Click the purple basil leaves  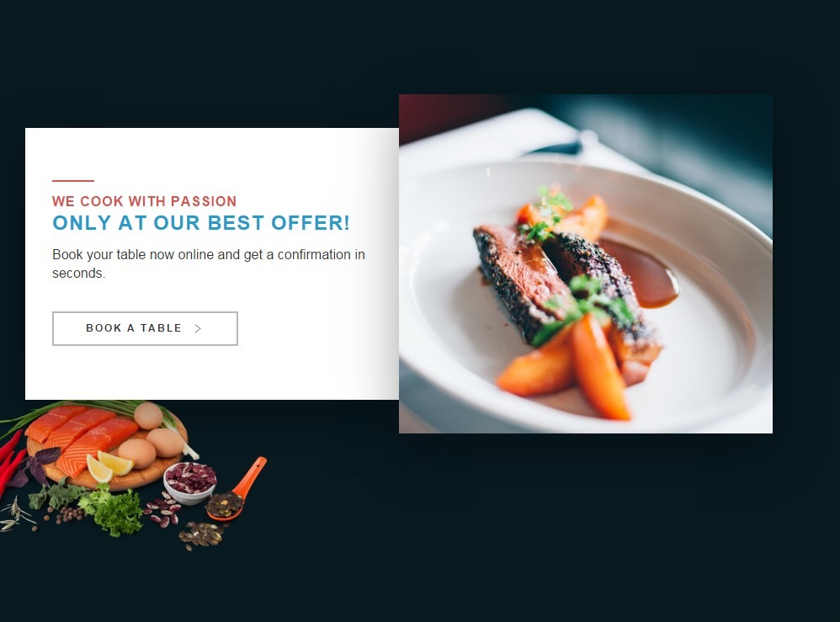(x=33, y=467)
